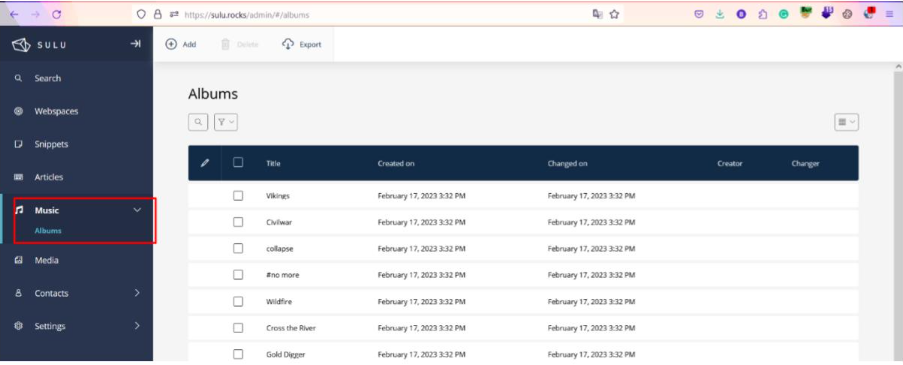Open the Media section icon

point(18,260)
